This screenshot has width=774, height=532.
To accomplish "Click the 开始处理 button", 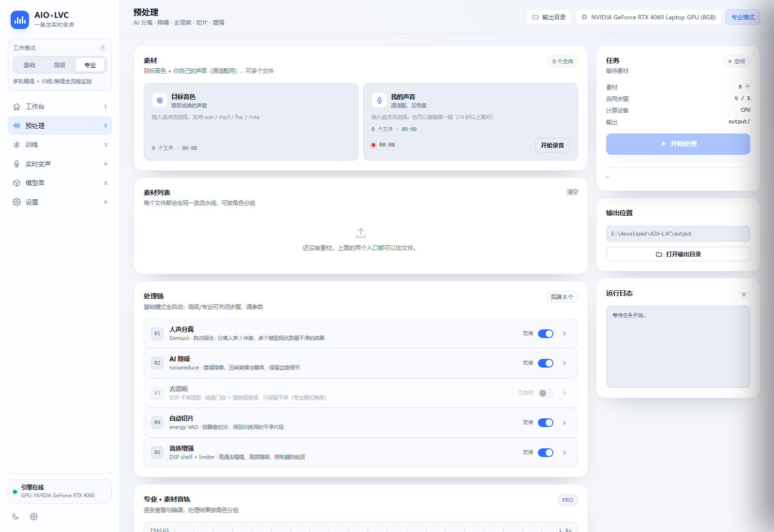I will pyautogui.click(x=678, y=144).
